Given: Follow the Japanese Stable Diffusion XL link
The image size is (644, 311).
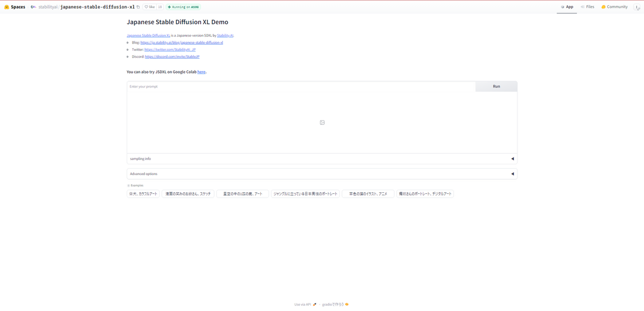Looking at the screenshot, I should pyautogui.click(x=148, y=35).
